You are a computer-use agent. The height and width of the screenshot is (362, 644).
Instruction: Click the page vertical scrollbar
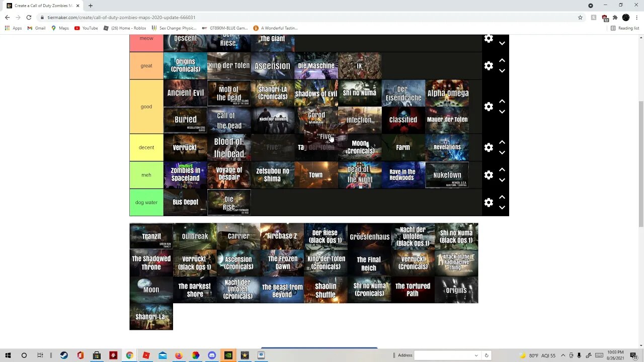point(641,163)
